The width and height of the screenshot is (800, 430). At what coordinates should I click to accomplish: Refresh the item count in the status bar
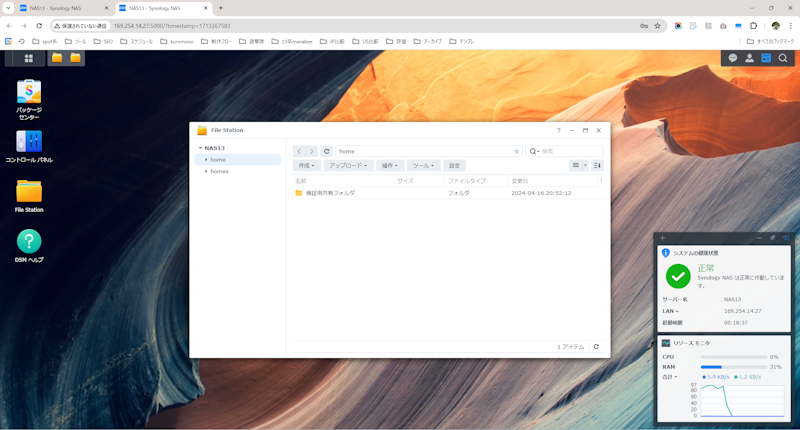[x=596, y=347]
